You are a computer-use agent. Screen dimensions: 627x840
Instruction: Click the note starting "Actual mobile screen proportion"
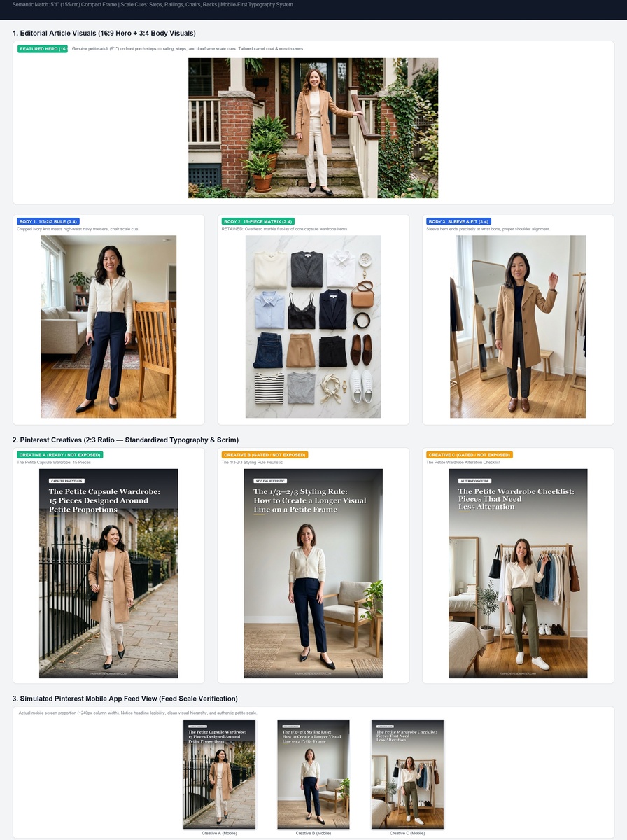pyautogui.click(x=138, y=713)
